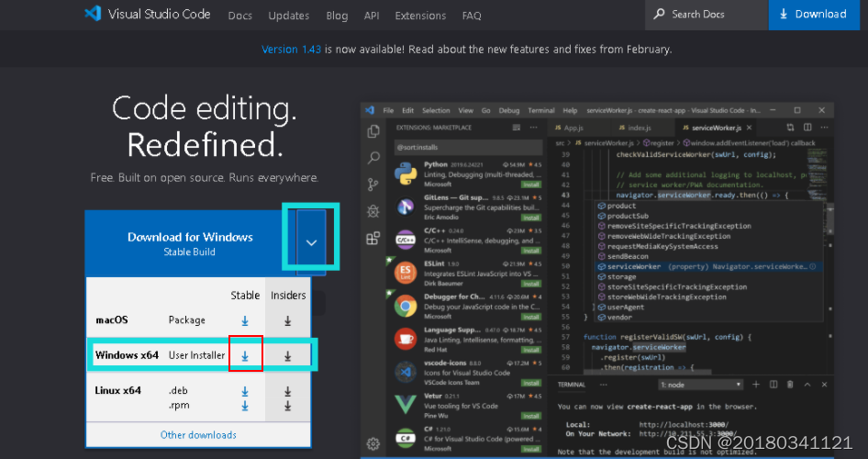The image size is (868, 459).
Task: Click the clear extensions list icon in Marketplace header
Action: (x=517, y=128)
